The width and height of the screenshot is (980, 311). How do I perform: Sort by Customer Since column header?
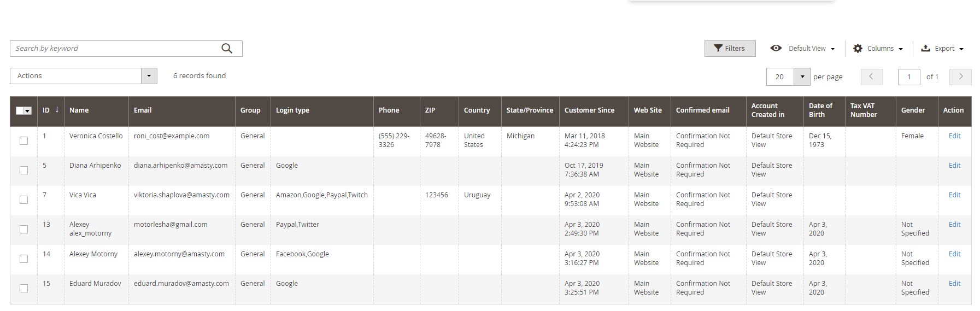point(589,110)
